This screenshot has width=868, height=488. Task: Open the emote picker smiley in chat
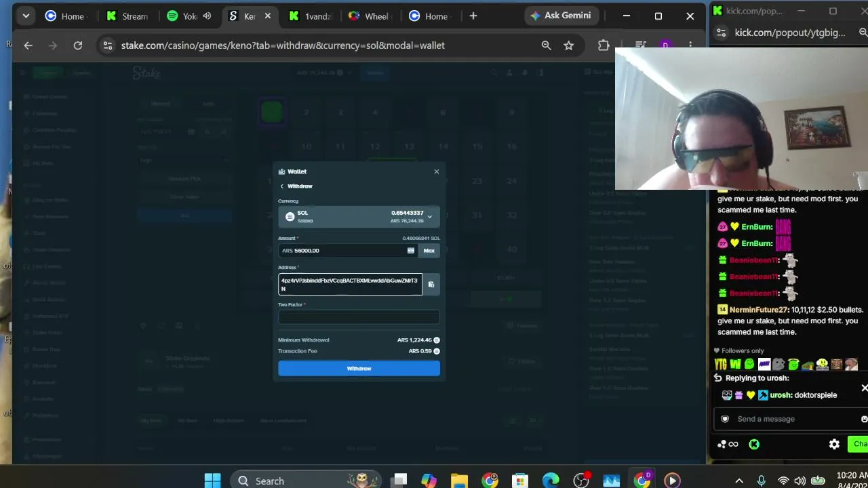863,419
